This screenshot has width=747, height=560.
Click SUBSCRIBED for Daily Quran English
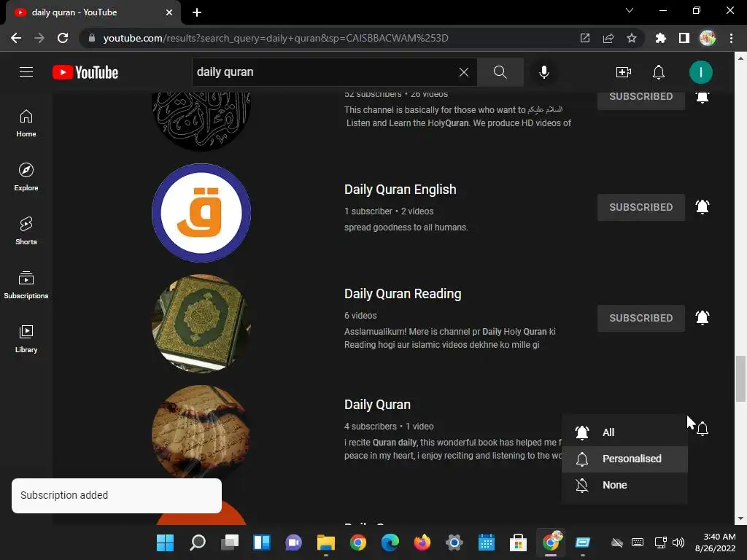640,207
